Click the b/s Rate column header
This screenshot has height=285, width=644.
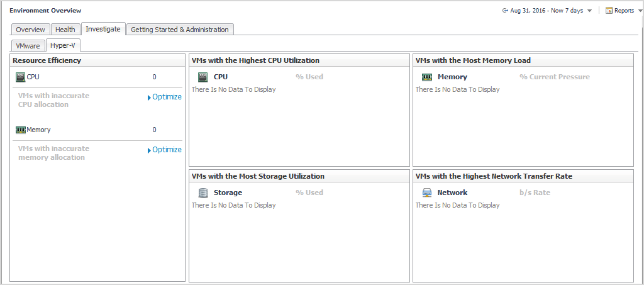click(535, 193)
